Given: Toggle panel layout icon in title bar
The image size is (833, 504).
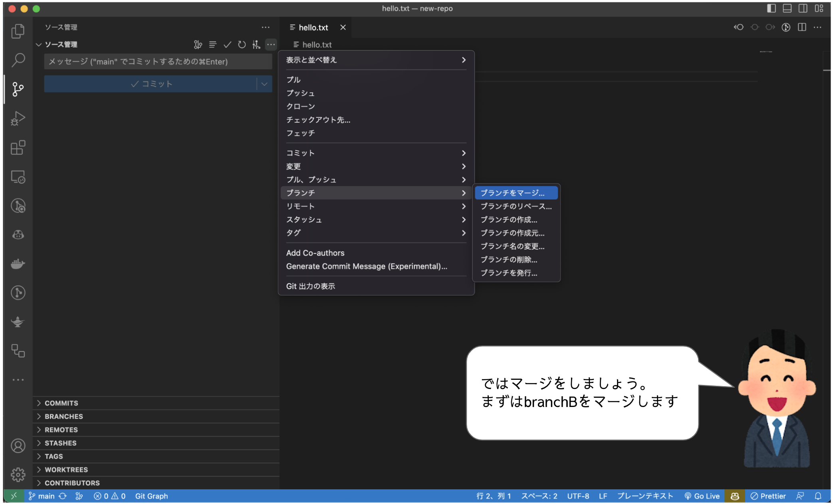Looking at the screenshot, I should (x=786, y=8).
